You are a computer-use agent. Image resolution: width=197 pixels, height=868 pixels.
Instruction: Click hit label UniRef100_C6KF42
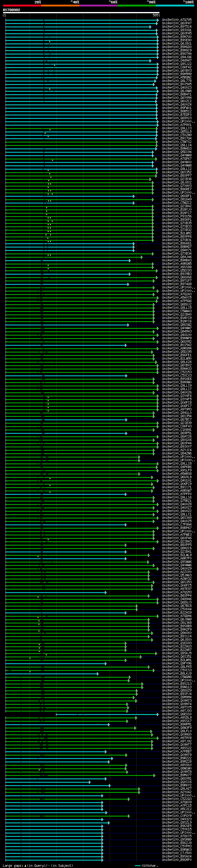click(177, 67)
